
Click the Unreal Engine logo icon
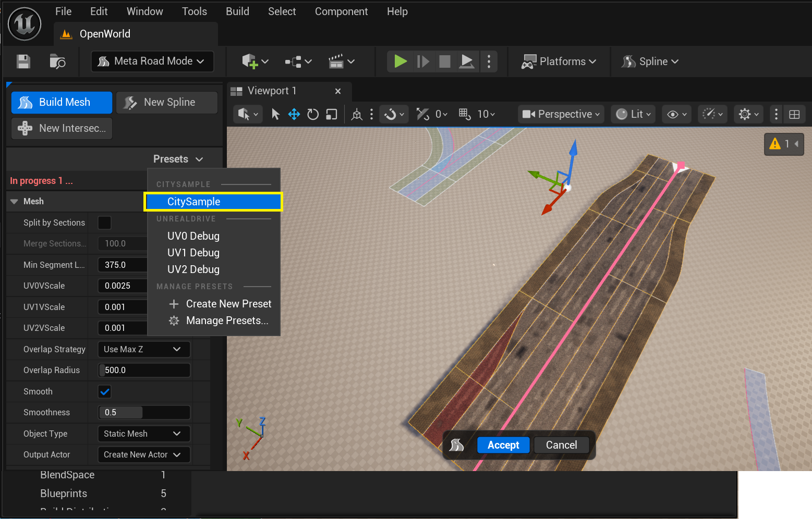point(25,24)
